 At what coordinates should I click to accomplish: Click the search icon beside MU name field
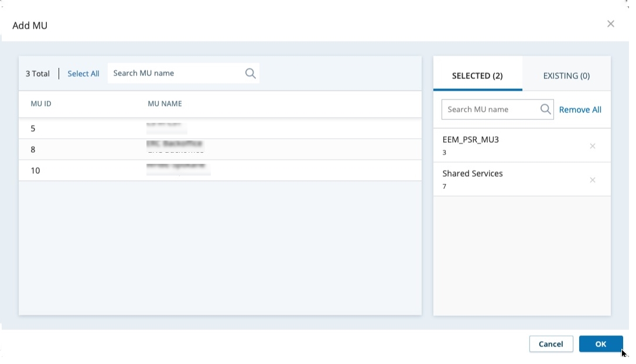250,73
